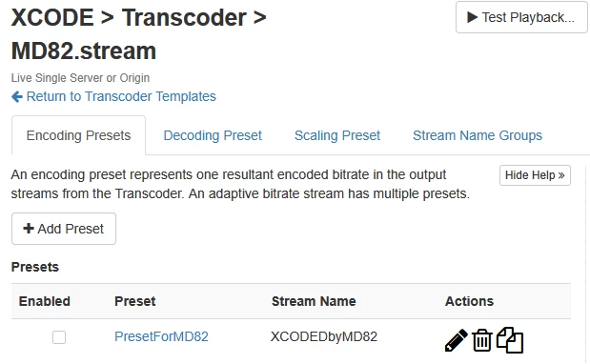Screen dimensions: 590x364
Task: Click the Add Preset button
Action: tap(64, 229)
